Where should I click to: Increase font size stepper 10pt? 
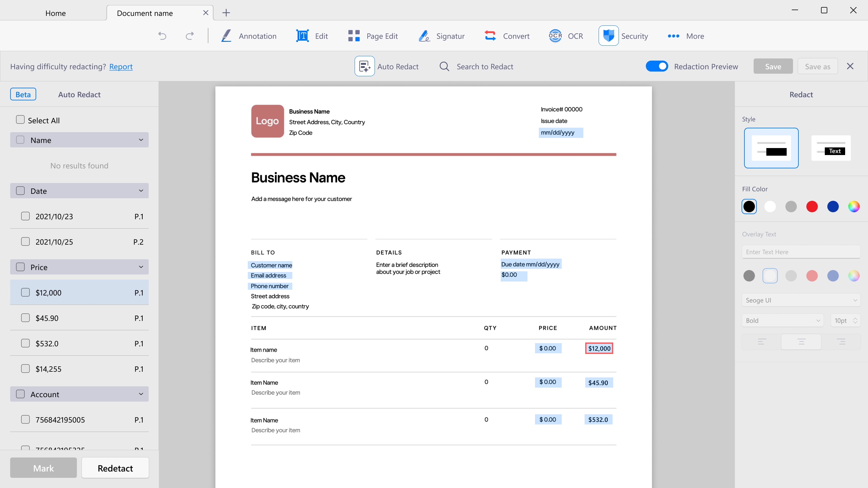(855, 318)
